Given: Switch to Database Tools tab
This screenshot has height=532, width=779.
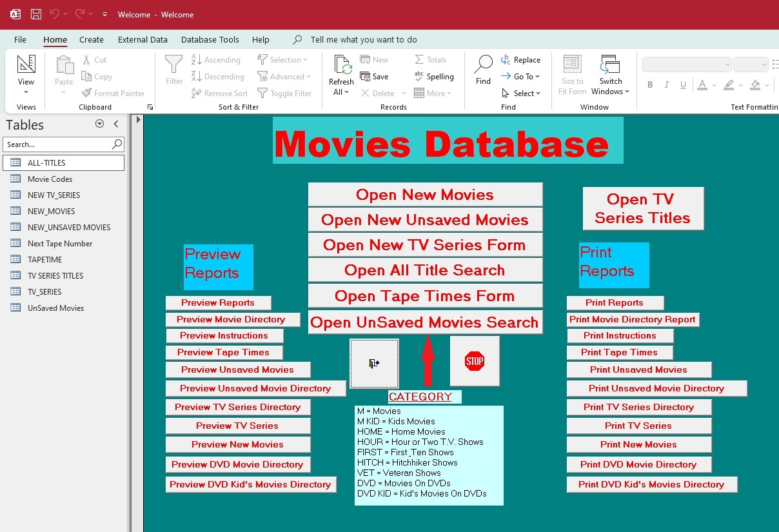Looking at the screenshot, I should click(210, 39).
